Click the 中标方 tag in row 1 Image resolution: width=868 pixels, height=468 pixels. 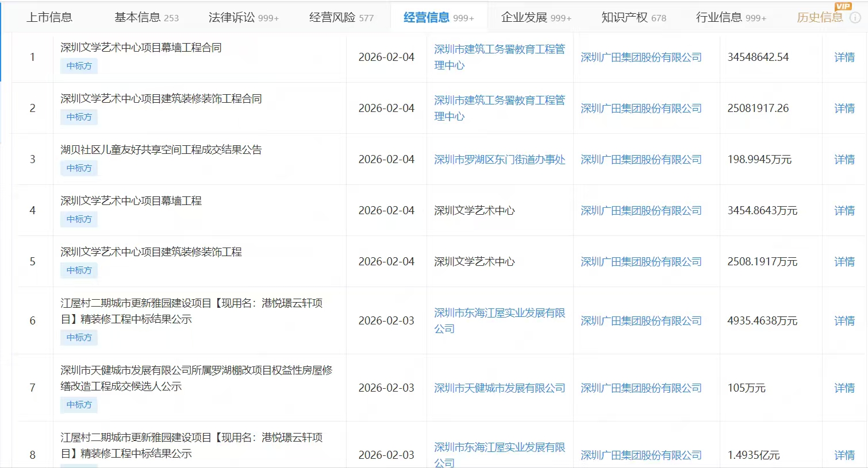[79, 66]
